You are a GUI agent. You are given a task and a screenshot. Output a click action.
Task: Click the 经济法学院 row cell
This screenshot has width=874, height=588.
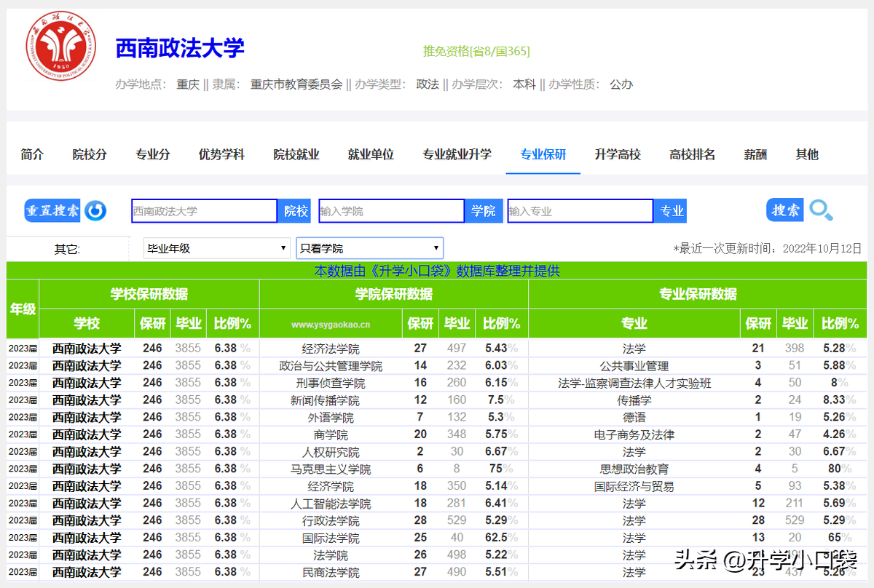(x=331, y=349)
